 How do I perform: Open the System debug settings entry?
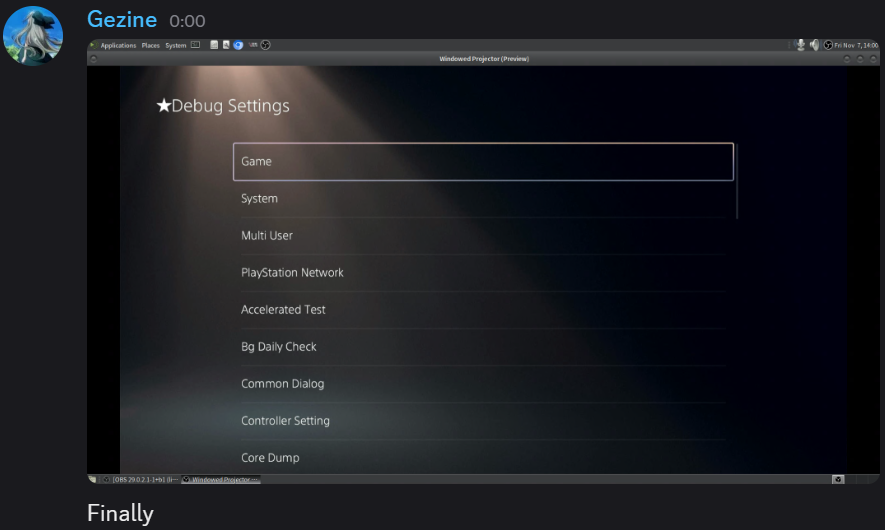[483, 198]
